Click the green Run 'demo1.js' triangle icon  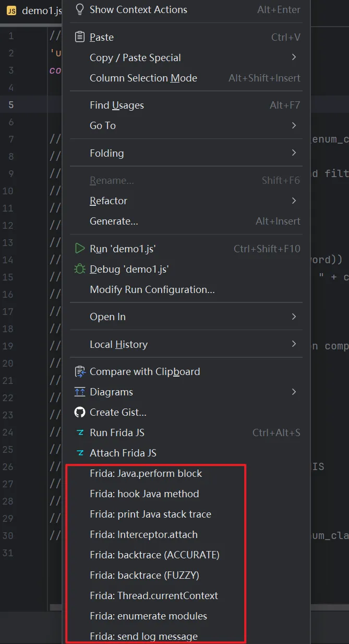click(80, 249)
